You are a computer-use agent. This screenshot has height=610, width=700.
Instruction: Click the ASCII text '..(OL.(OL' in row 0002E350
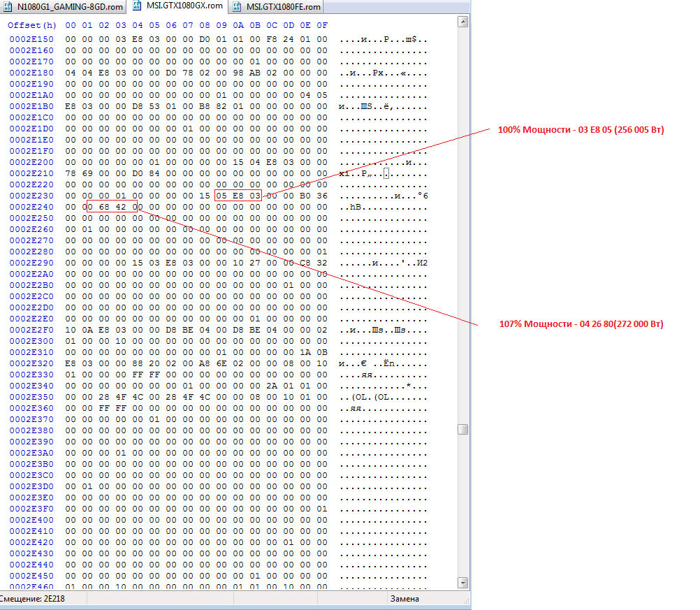[364, 397]
